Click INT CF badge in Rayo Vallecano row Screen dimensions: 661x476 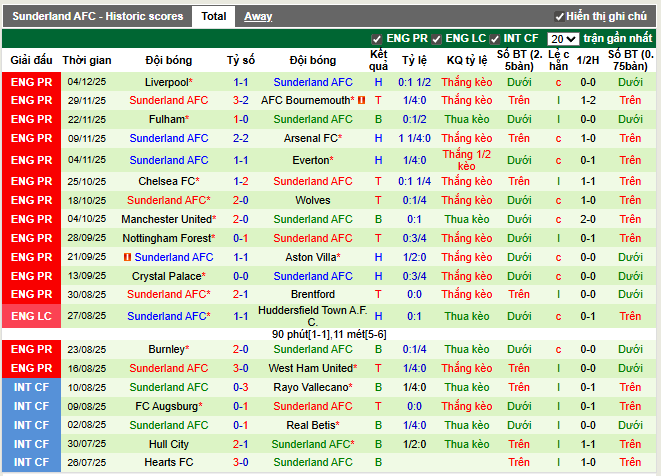pyautogui.click(x=31, y=387)
